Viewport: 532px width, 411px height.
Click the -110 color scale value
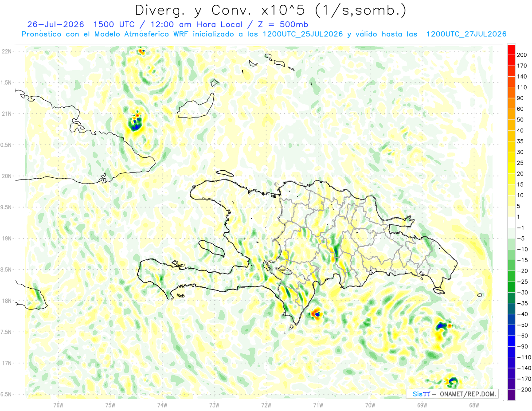point(523,357)
